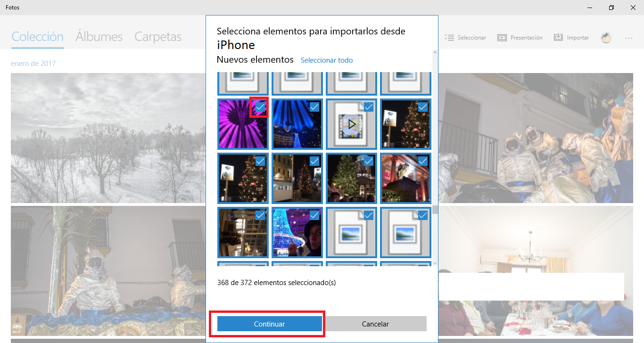
Task: Open the dining room chandelier photo
Action: (536, 271)
